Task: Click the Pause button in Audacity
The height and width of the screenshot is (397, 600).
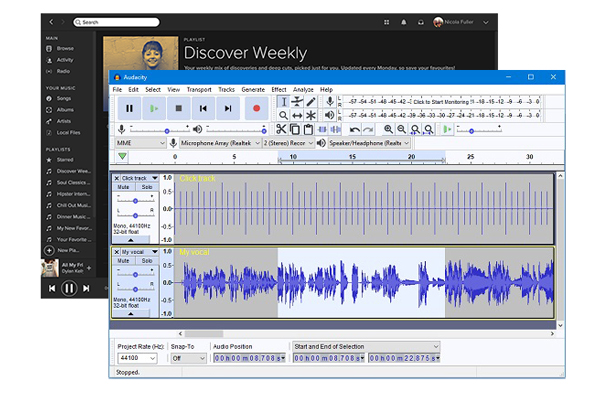Action: (129, 108)
